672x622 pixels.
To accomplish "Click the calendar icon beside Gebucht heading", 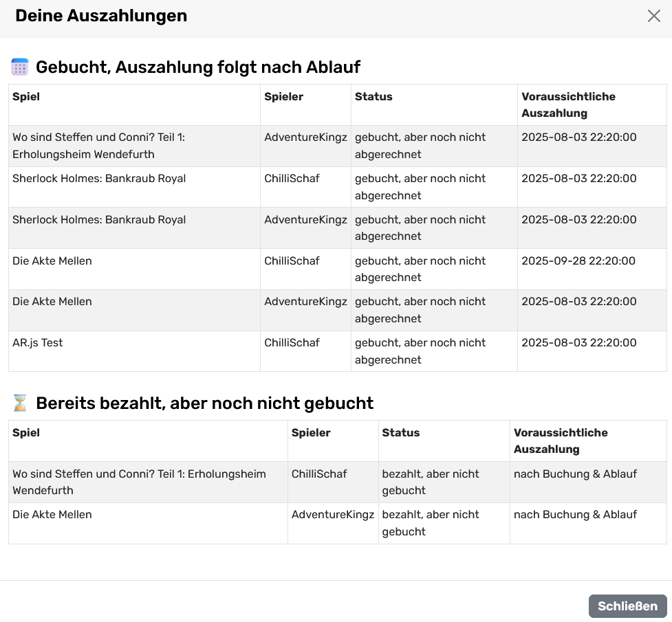I will (x=20, y=67).
